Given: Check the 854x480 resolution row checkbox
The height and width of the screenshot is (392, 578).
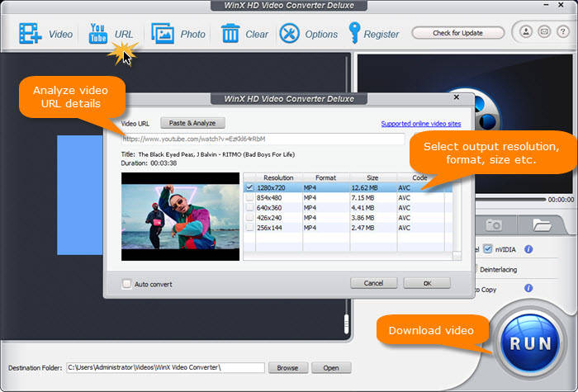Looking at the screenshot, I should click(249, 198).
